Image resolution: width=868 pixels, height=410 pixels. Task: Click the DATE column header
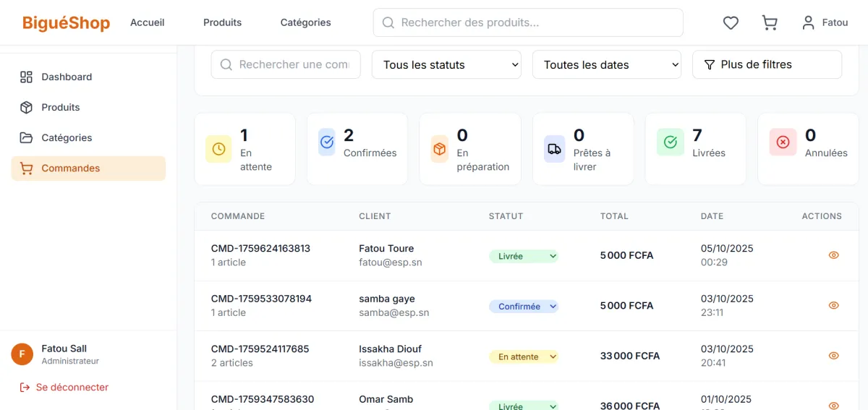[712, 216]
